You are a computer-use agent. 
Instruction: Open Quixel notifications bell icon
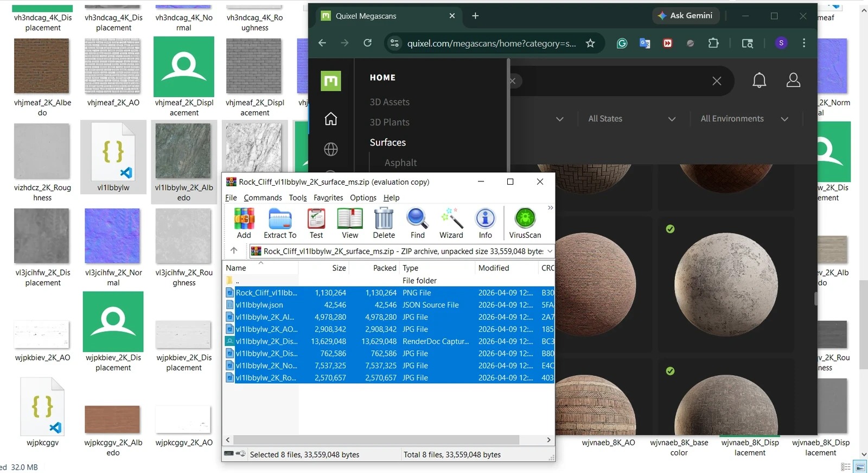coord(759,81)
